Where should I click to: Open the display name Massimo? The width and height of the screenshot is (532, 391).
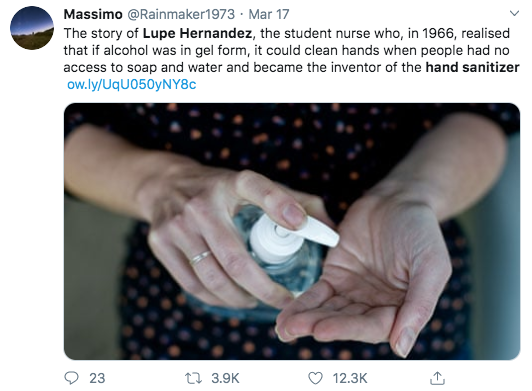click(93, 14)
